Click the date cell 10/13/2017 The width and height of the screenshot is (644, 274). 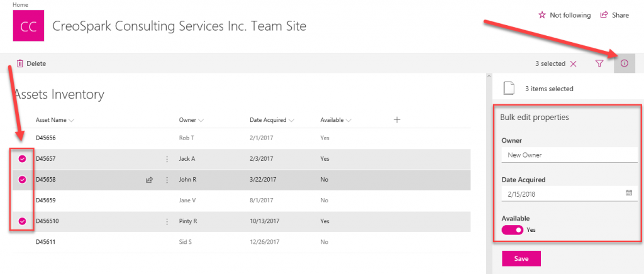265,221
